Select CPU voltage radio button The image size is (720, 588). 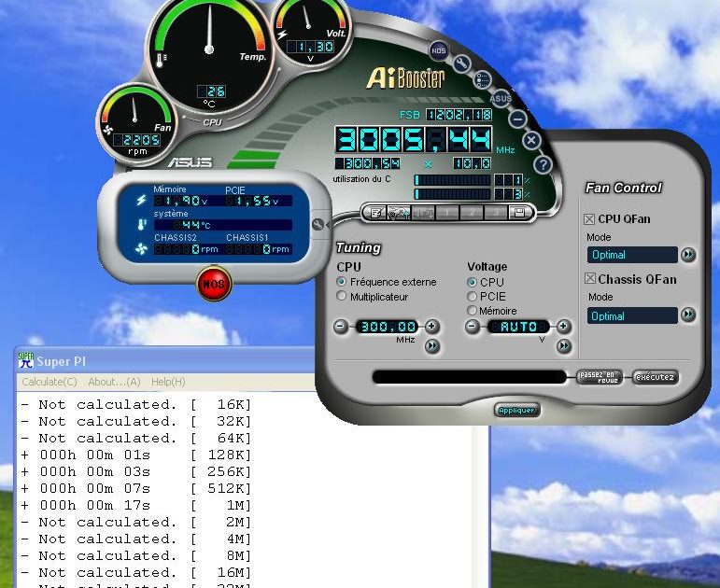(472, 282)
